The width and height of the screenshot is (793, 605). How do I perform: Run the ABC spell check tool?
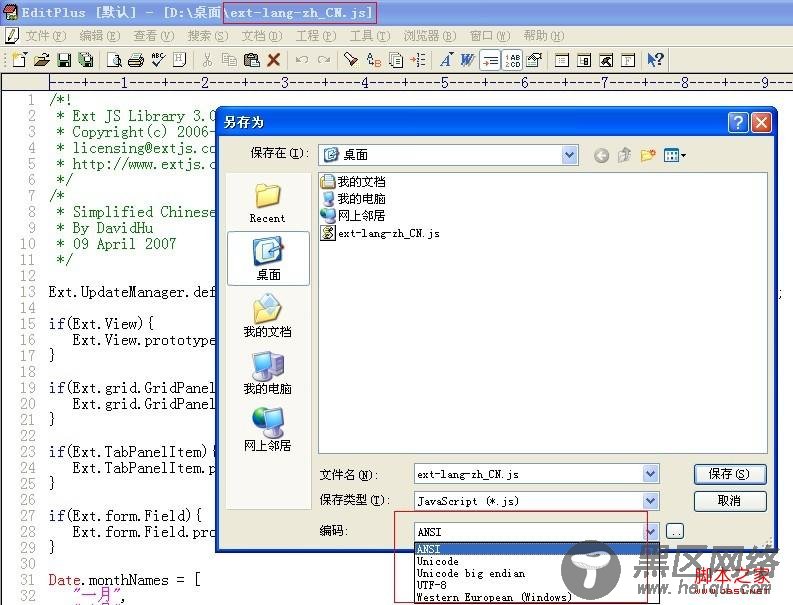[x=158, y=60]
